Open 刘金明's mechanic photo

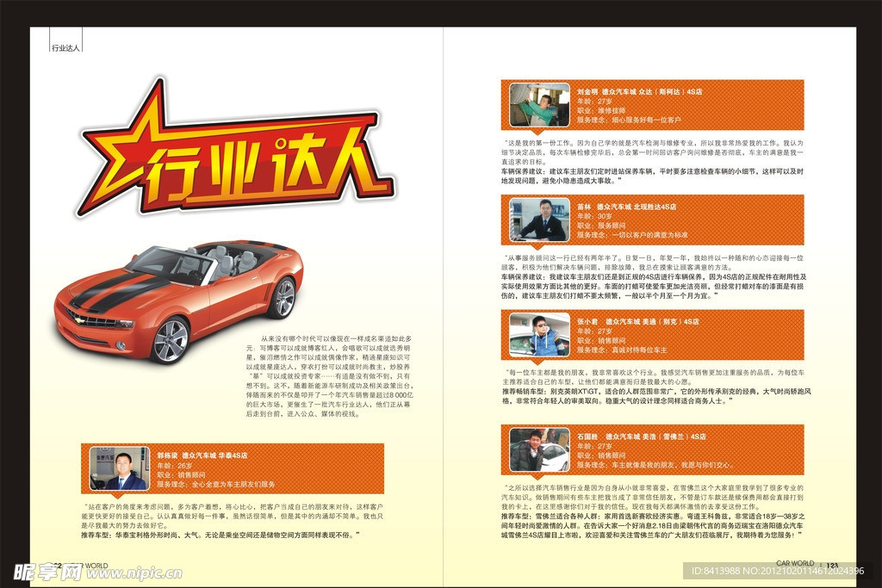(539, 105)
